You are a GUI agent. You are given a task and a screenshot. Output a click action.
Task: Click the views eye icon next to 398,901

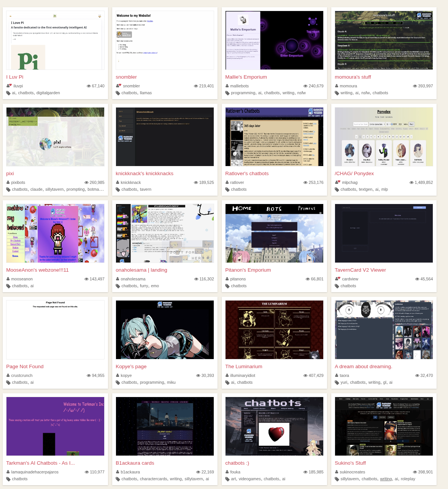point(415,472)
